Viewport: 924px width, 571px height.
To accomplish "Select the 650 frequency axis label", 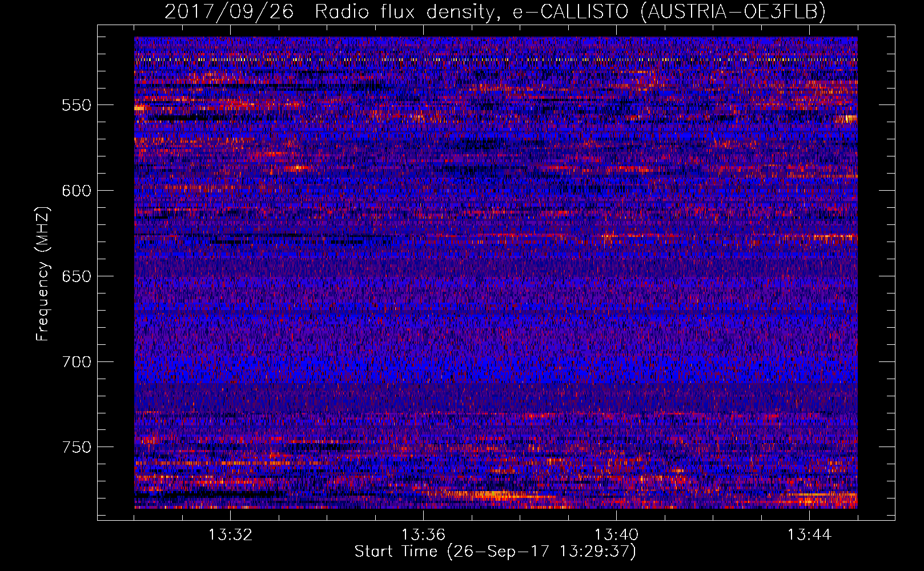I will [77, 276].
